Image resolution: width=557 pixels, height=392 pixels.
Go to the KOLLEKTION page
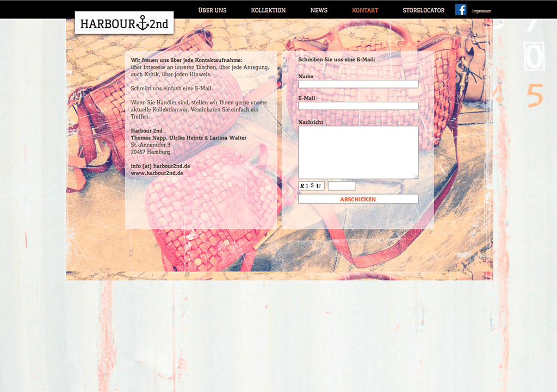268,10
